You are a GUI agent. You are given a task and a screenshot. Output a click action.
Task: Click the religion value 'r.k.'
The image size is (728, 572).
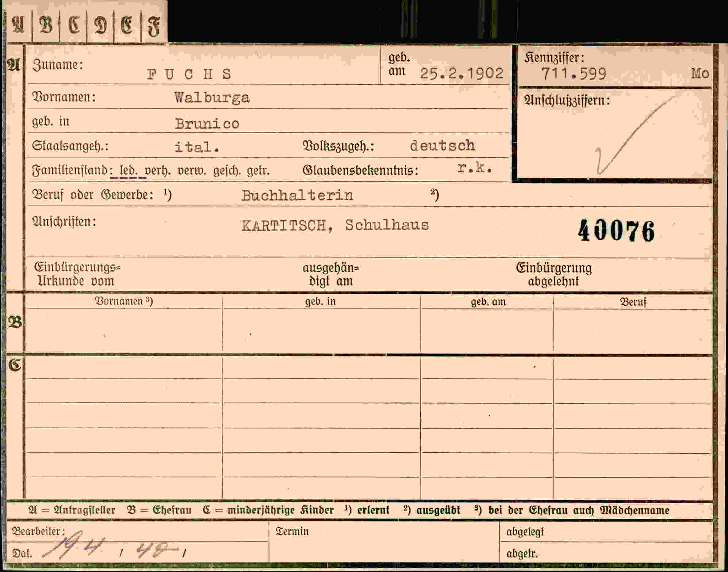point(475,168)
